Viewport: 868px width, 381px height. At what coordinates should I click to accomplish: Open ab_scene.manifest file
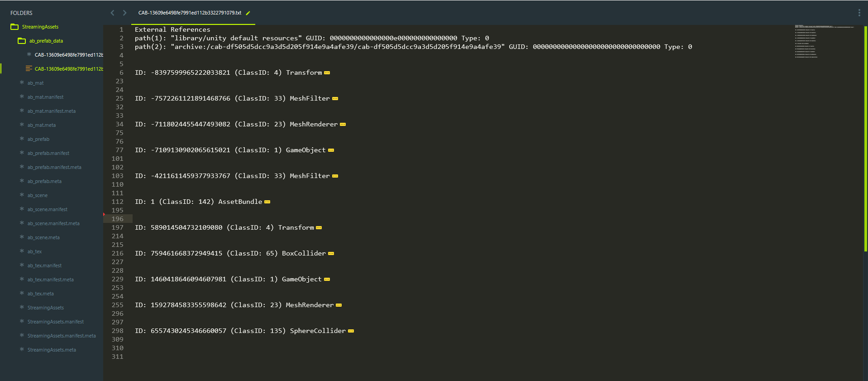click(x=47, y=209)
